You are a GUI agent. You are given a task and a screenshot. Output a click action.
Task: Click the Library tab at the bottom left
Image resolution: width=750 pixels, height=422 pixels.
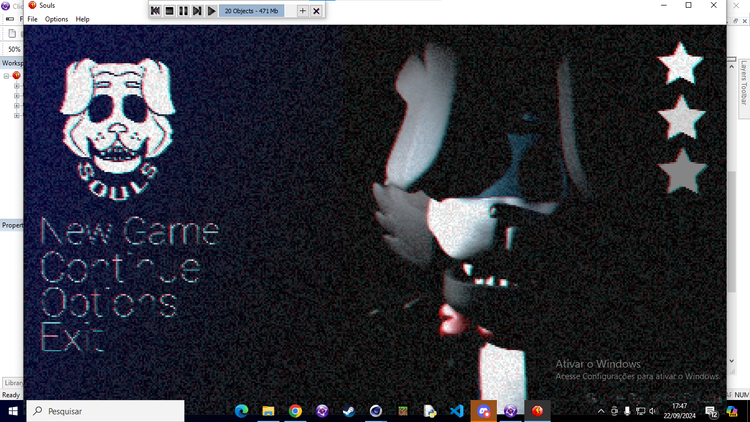point(13,383)
